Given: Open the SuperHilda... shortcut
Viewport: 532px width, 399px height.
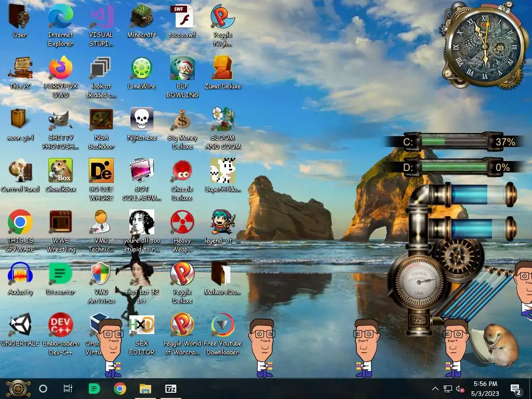Looking at the screenshot, I should (222, 175).
